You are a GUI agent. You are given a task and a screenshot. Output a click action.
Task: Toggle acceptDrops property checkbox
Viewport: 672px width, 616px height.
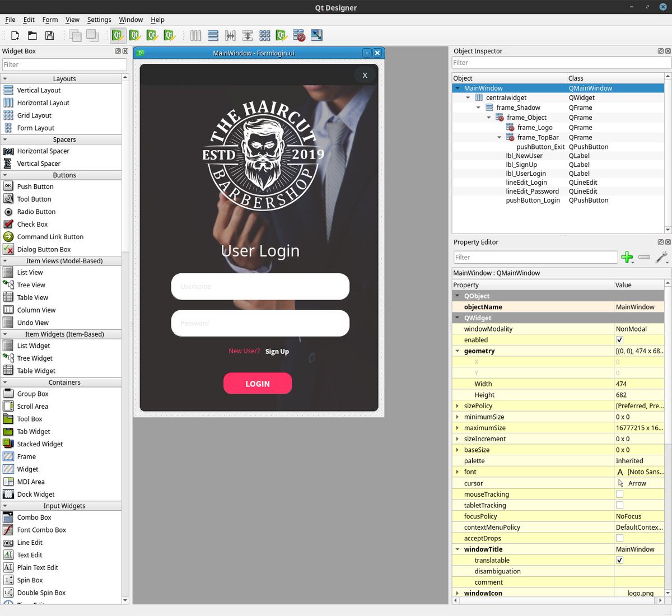click(619, 538)
